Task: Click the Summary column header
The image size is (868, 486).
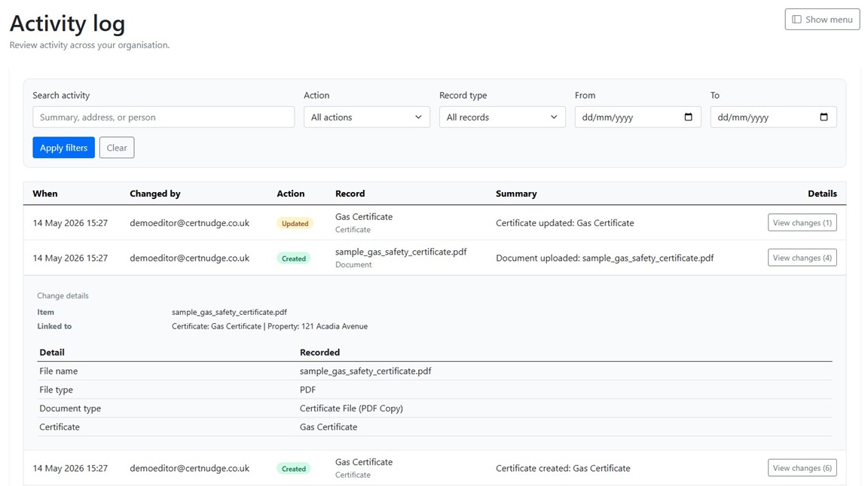Action: point(516,194)
